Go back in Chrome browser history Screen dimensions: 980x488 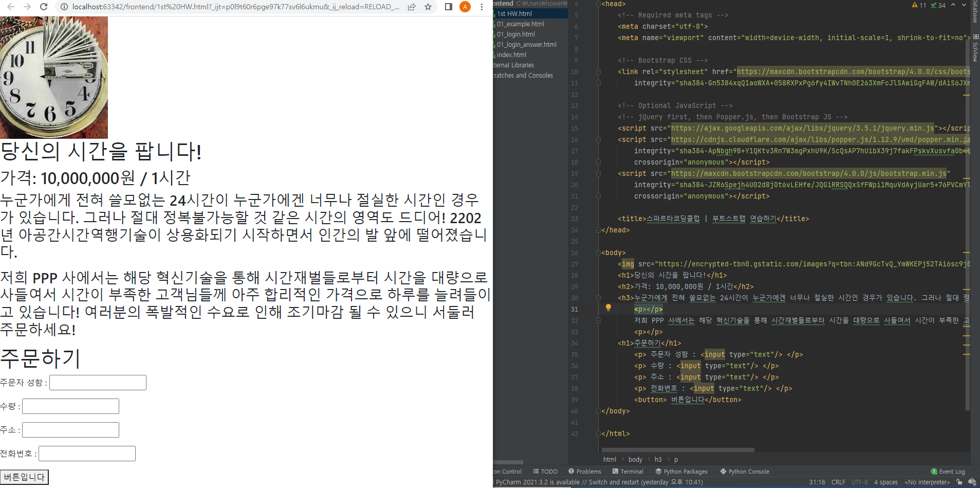click(11, 7)
